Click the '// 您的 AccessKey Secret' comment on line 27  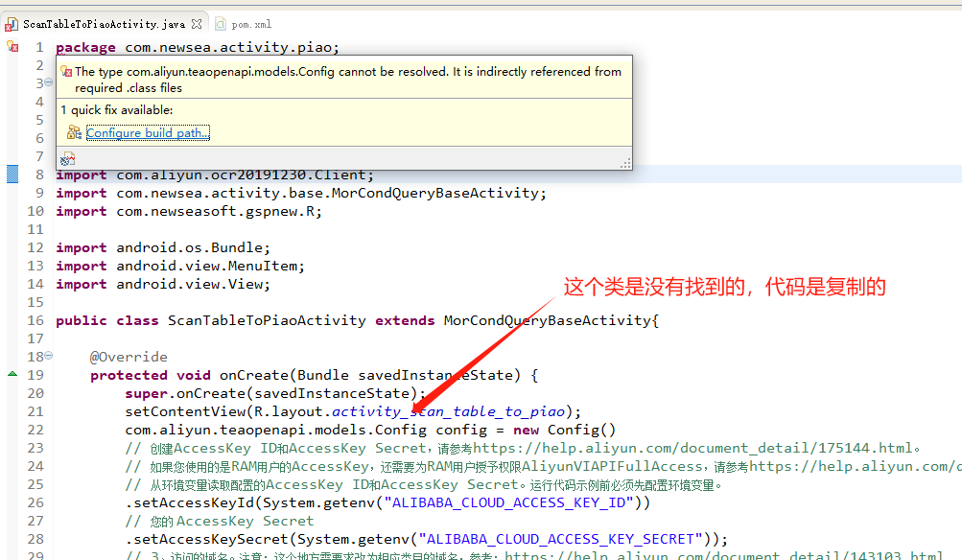219,522
